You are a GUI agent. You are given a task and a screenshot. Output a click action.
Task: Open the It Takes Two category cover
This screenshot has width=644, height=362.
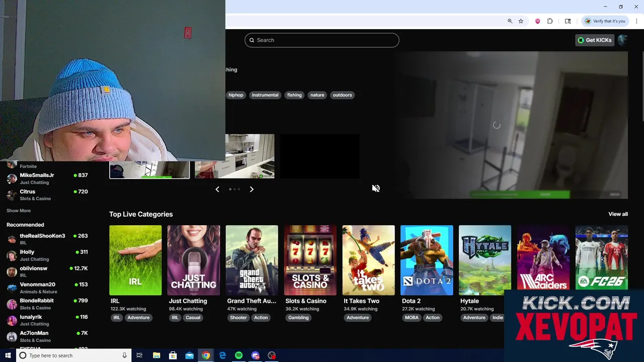point(369,260)
